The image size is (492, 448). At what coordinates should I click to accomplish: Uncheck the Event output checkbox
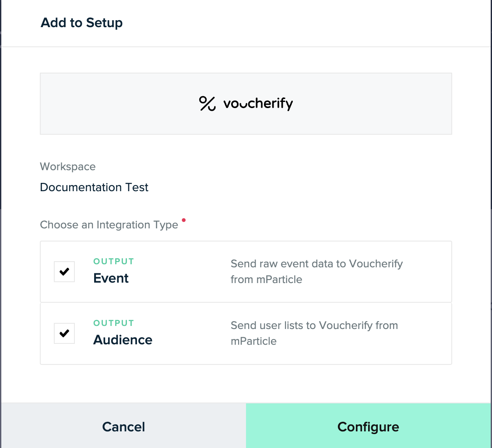[x=64, y=272]
